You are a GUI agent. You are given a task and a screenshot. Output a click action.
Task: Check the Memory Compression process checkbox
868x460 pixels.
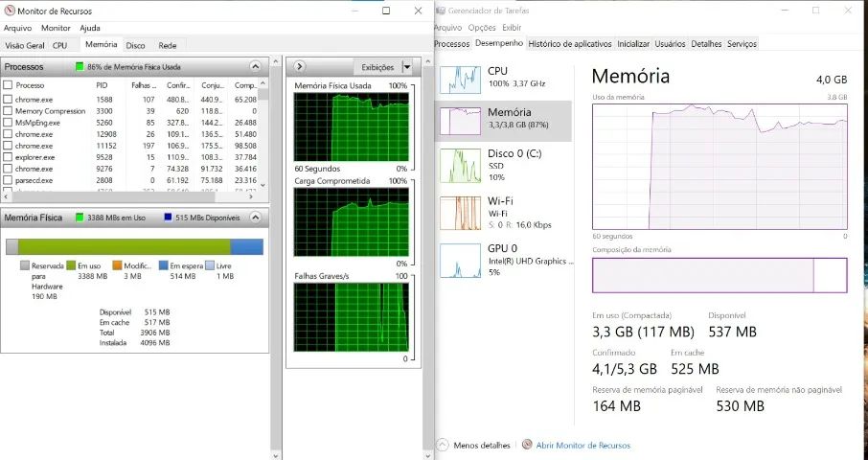tap(8, 111)
